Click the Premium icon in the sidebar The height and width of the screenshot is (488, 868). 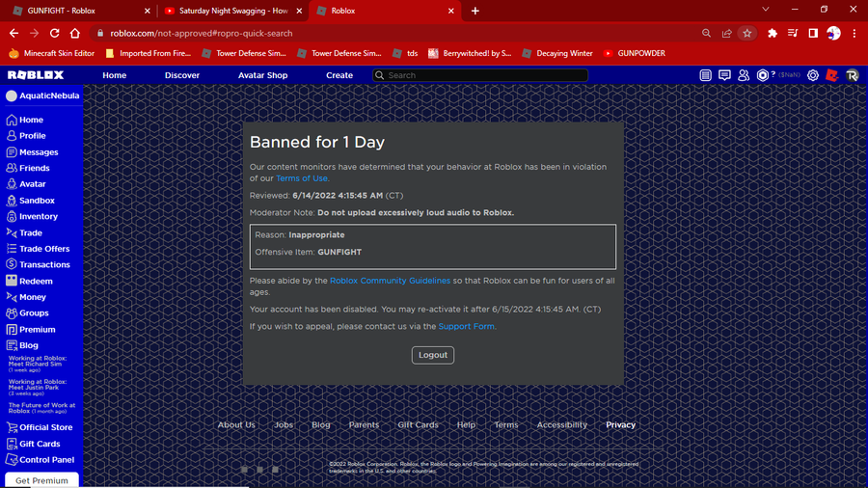12,329
